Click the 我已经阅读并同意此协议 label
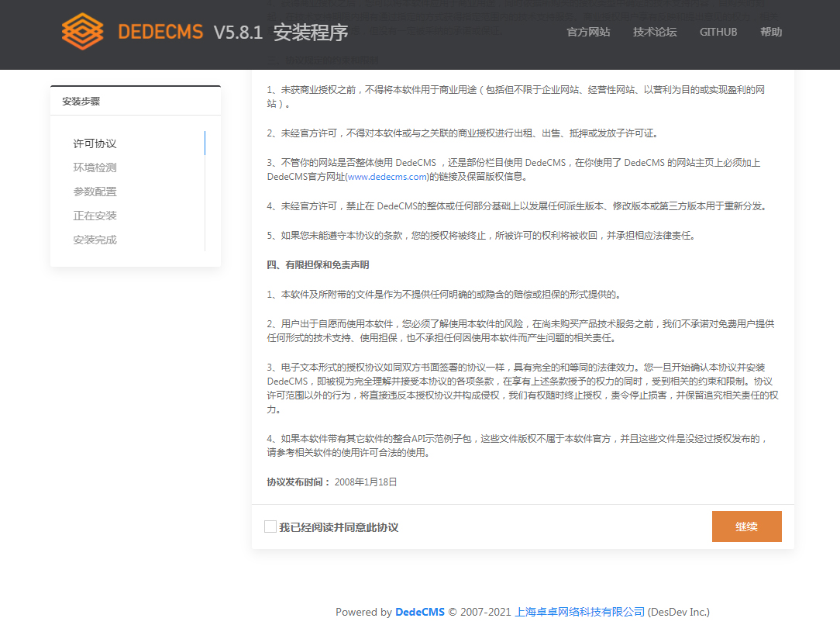840x625 pixels. point(339,527)
